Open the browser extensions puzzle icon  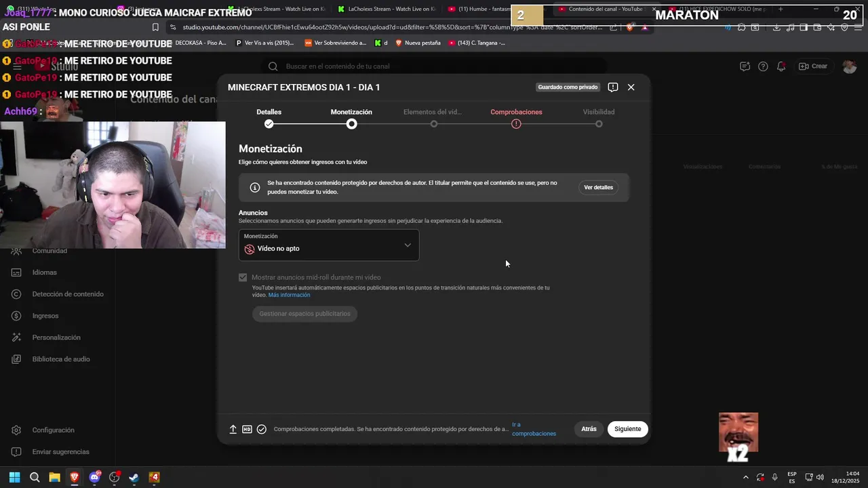pos(741,27)
